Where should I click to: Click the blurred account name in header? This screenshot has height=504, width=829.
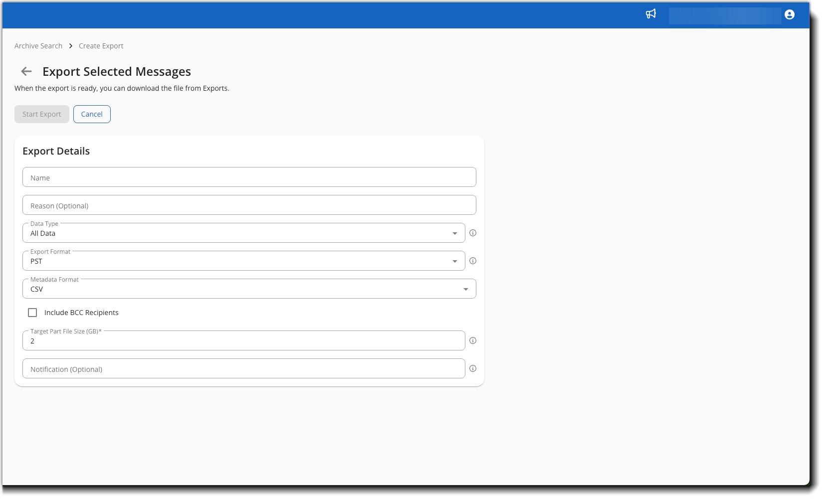(724, 15)
